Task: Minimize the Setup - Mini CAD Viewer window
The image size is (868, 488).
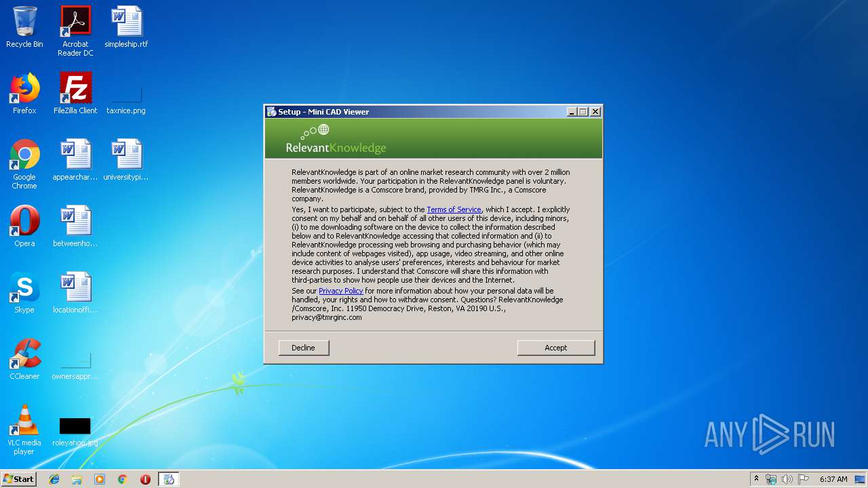Action: [x=572, y=112]
